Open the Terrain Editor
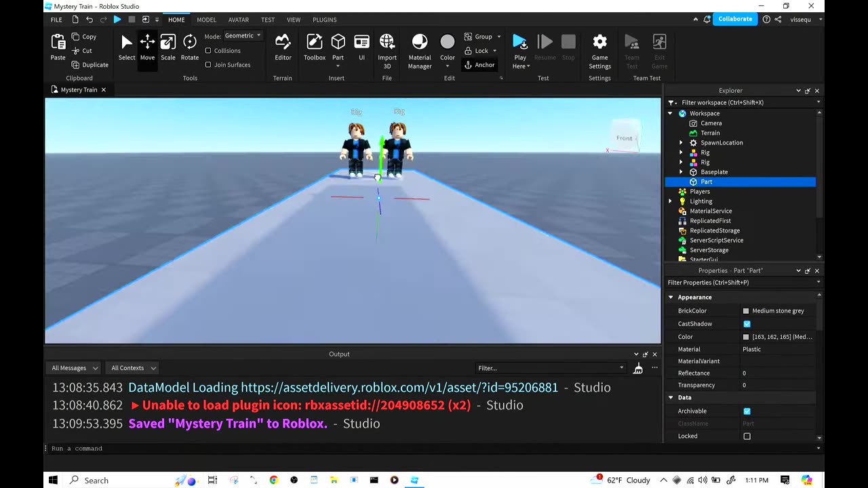Viewport: 868px width, 488px height. click(283, 47)
